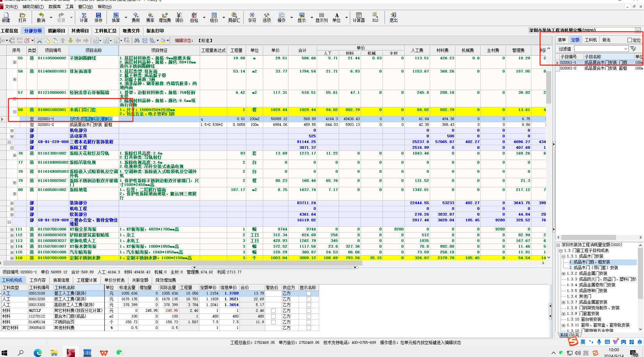Click the 退出 exit icon
This screenshot has height=357, width=644.
point(393,17)
